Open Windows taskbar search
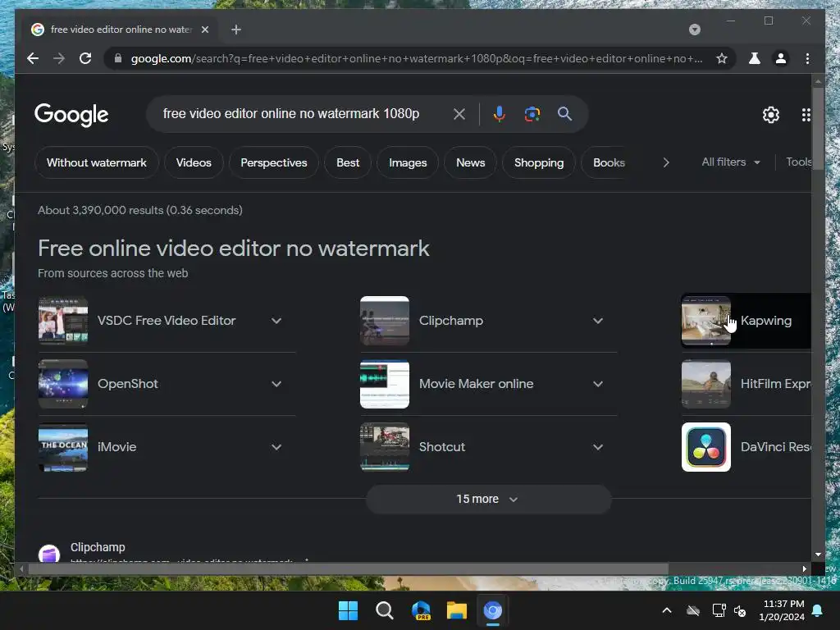 [x=384, y=610]
